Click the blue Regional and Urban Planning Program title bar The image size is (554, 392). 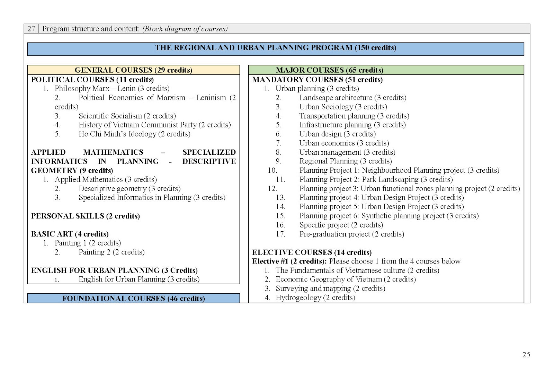[x=275, y=48]
